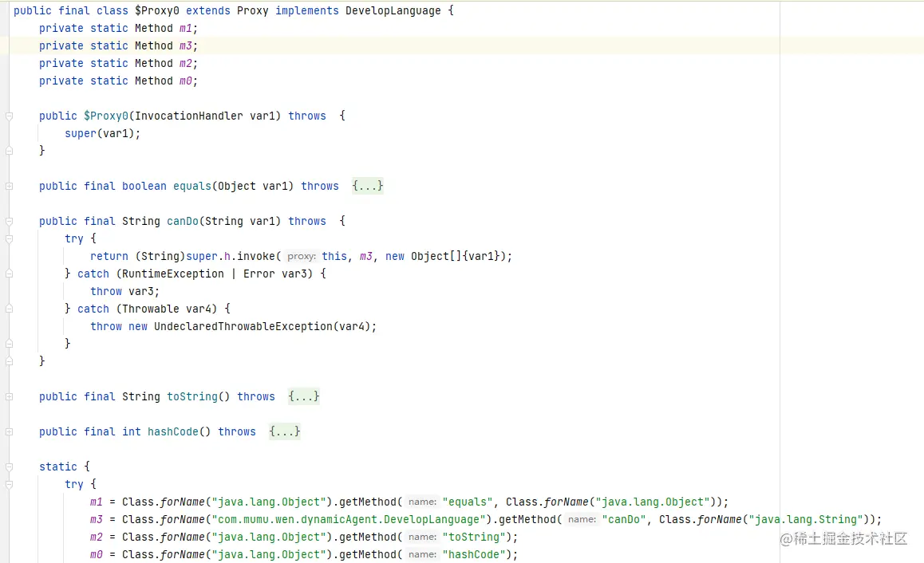This screenshot has height=563, width=924.
Task: Collapse the $Proxy0 constructor using its gutter fold marker
Action: pos(9,116)
